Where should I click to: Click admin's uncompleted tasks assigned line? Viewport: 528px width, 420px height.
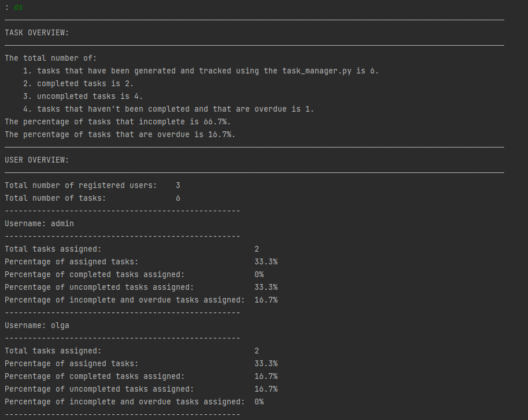(141, 288)
